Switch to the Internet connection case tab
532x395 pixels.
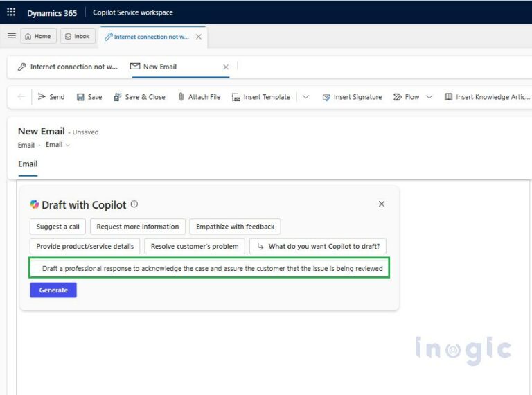click(x=67, y=67)
